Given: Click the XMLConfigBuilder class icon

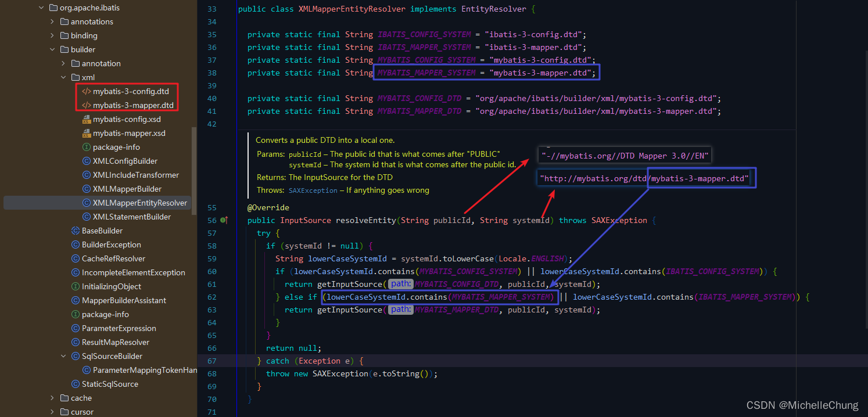Looking at the screenshot, I should pos(87,161).
